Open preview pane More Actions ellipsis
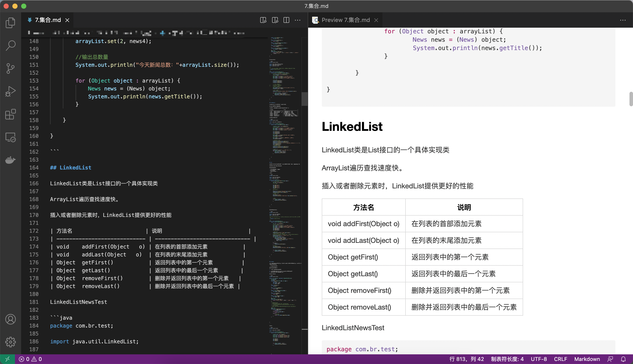Viewport: 633px width, 364px height. [x=623, y=20]
